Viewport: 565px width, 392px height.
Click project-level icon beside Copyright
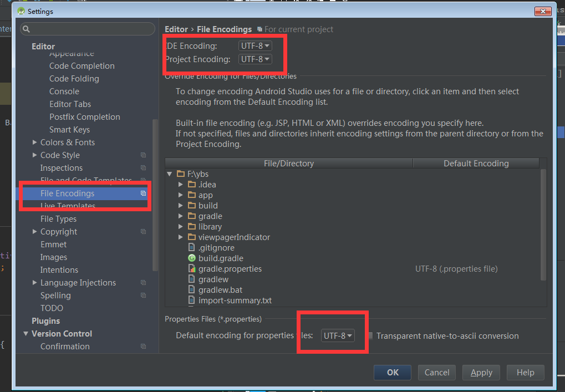tap(144, 232)
